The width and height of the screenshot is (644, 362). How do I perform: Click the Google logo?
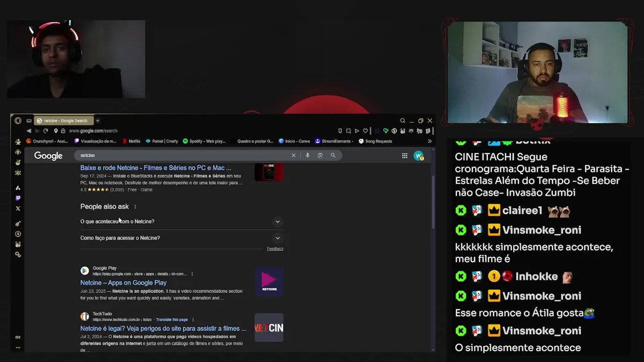[x=48, y=156]
